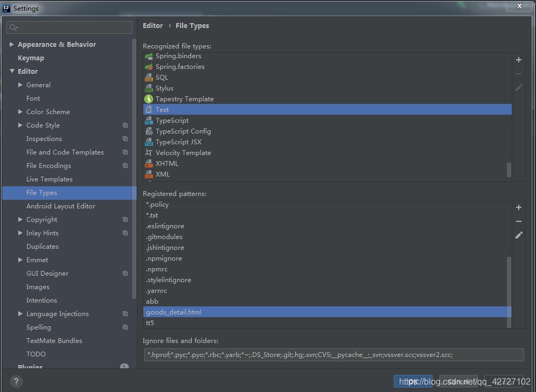
Task: Click the Editor breadcrumb link
Action: click(x=153, y=26)
